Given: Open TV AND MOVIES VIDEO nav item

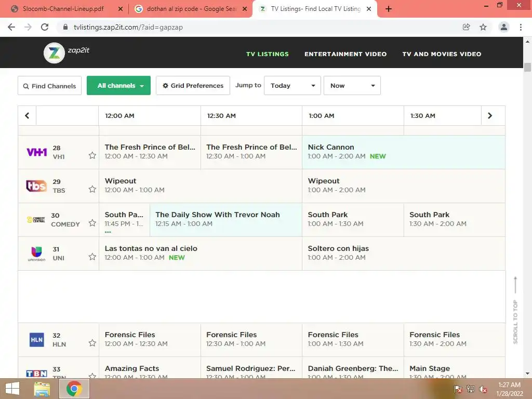Looking at the screenshot, I should (442, 54).
